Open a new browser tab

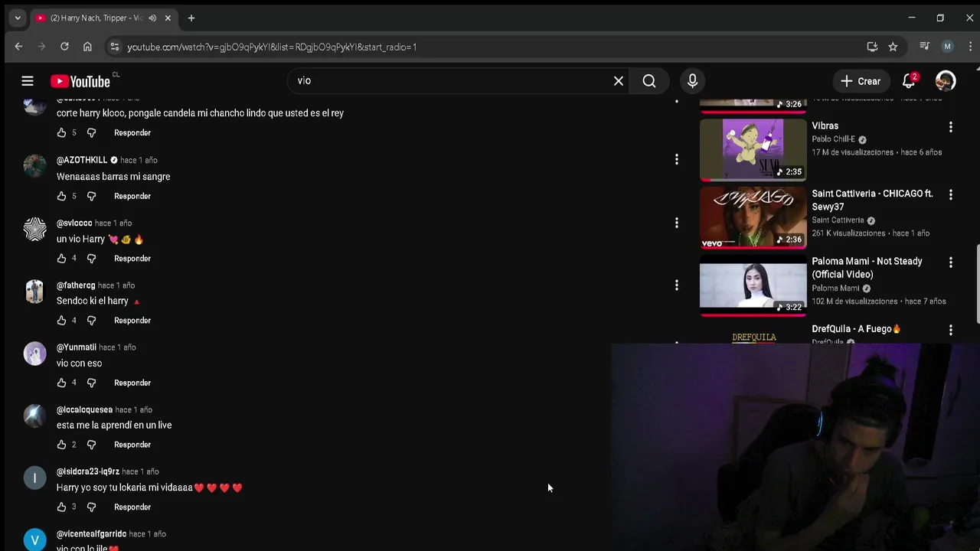[x=191, y=18]
